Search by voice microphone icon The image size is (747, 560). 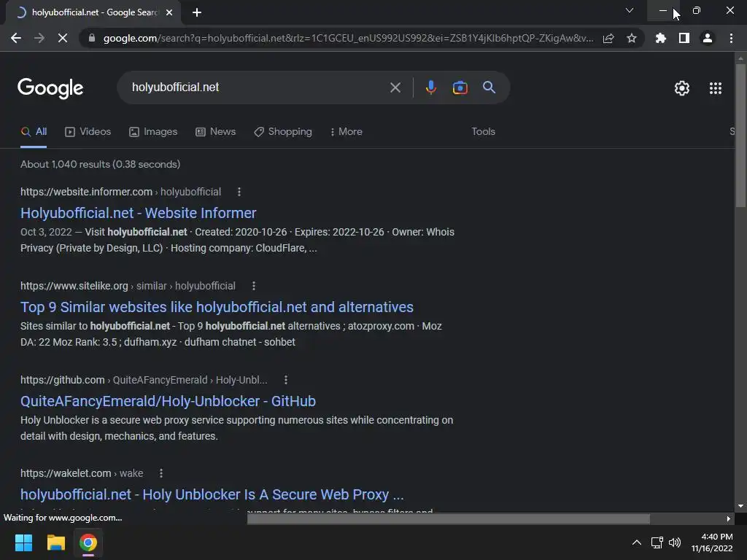click(x=430, y=87)
